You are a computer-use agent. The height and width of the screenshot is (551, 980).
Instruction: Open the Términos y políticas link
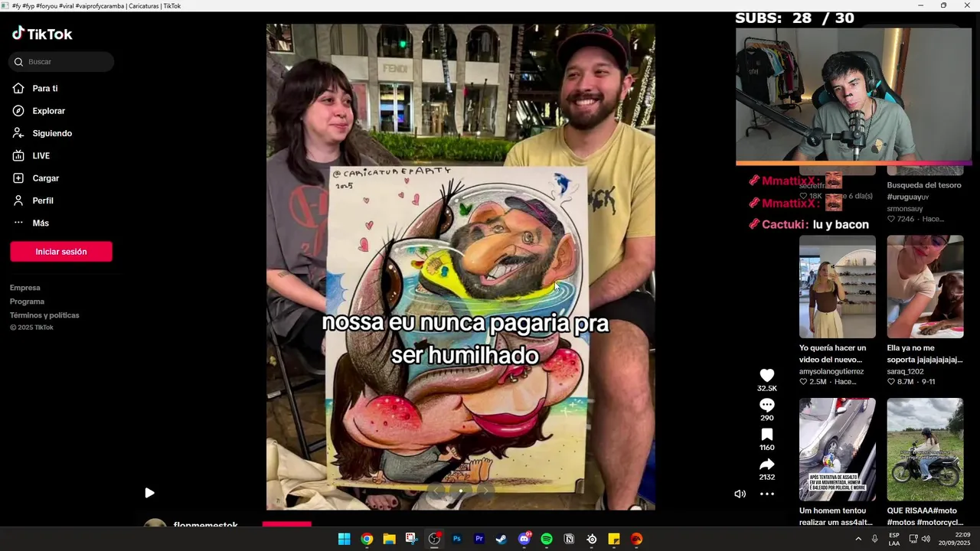pyautogui.click(x=44, y=315)
